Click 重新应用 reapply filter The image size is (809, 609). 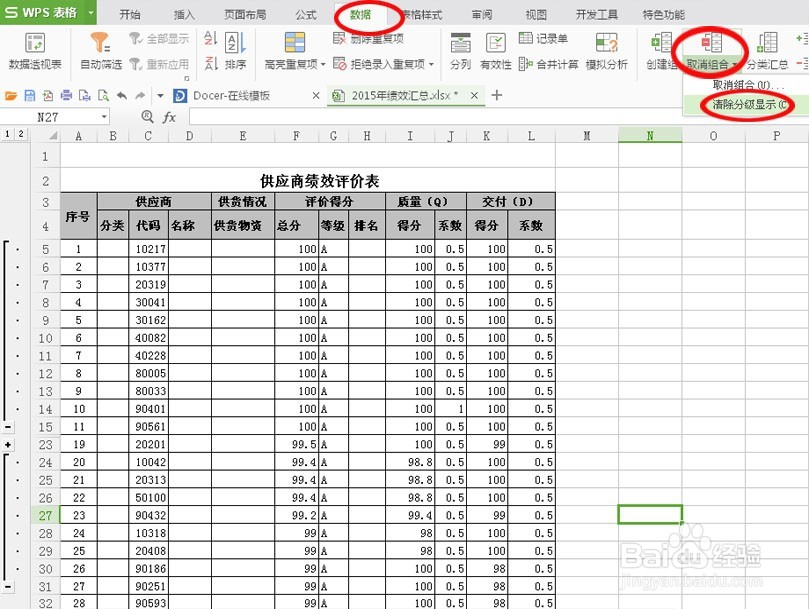click(159, 64)
